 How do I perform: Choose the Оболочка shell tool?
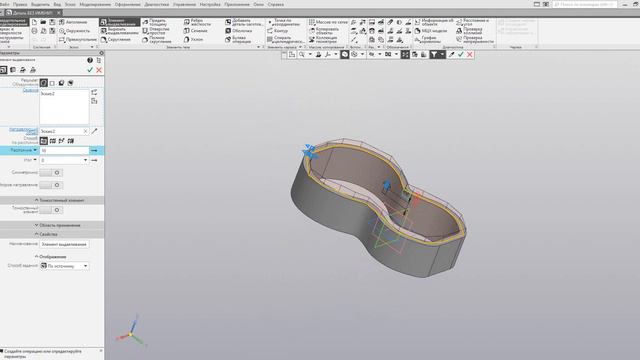pos(239,31)
